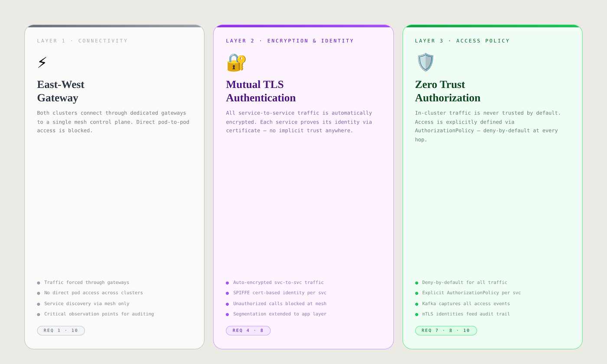Click the REQ 1 · 10 badge

(61, 331)
